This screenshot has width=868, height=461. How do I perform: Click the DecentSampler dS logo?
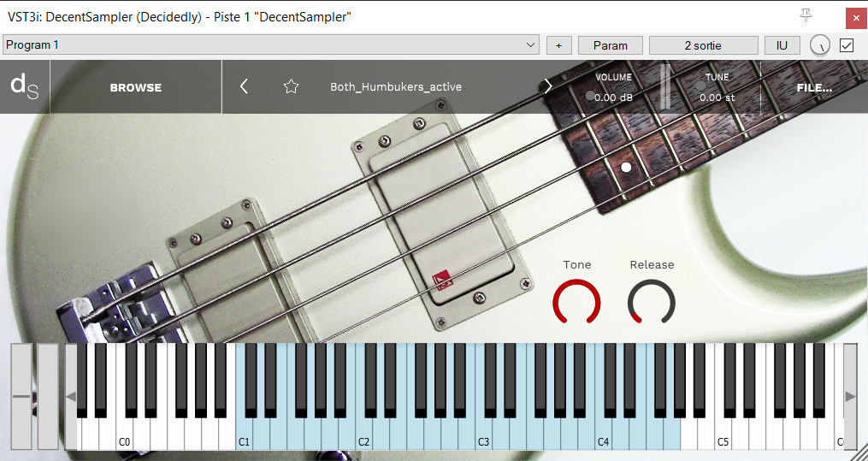tap(25, 87)
